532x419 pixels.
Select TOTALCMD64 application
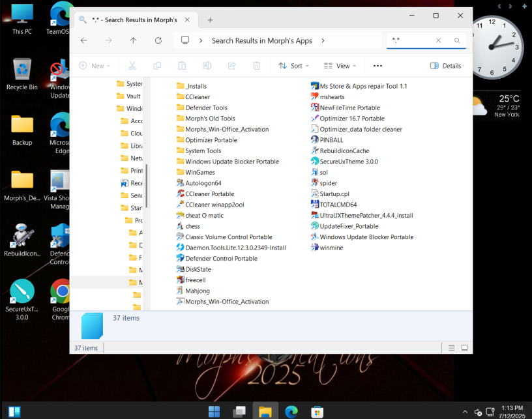[334, 205]
